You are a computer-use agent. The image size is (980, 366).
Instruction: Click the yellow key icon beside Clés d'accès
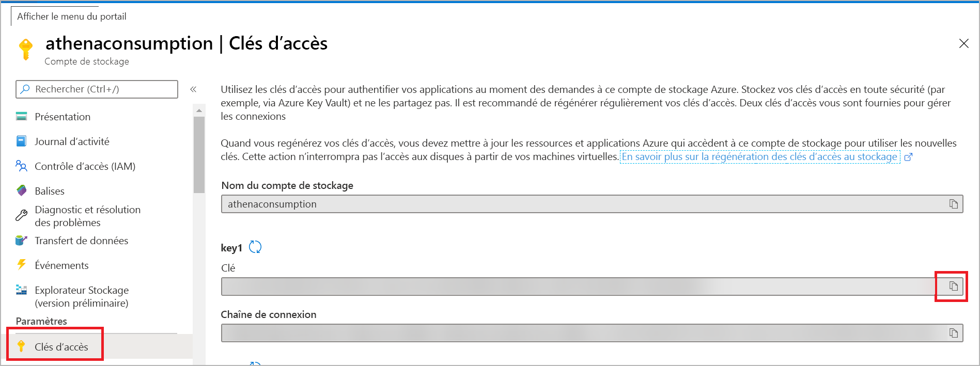point(21,346)
